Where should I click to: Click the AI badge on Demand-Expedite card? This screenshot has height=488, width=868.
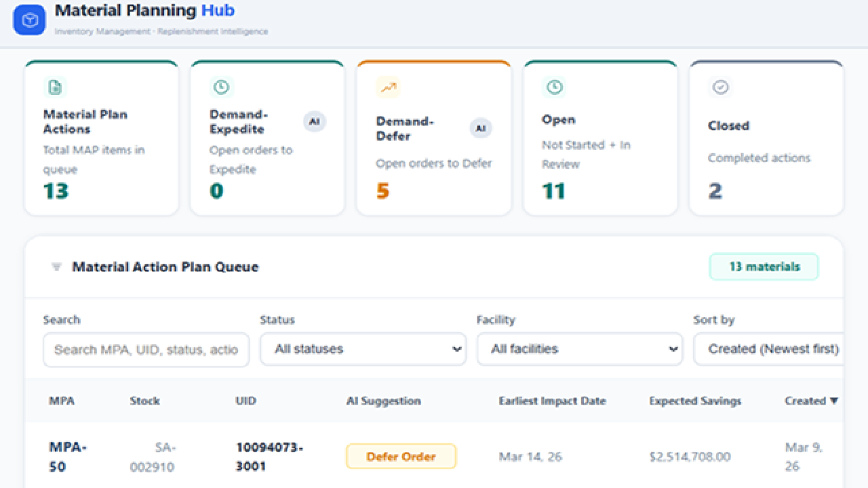[314, 122]
